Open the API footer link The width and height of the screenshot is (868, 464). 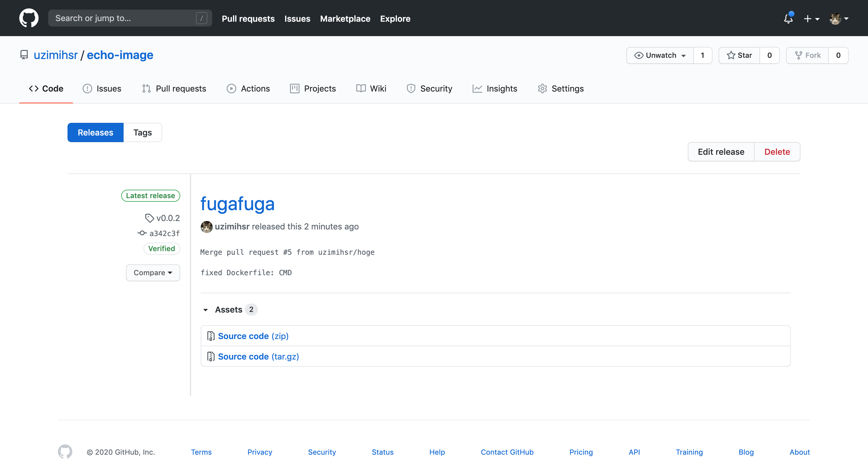click(x=634, y=452)
